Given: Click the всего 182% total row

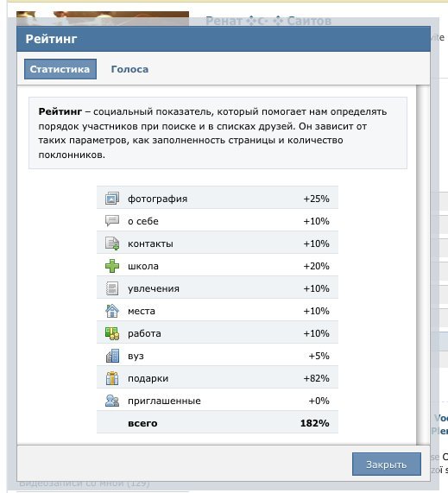Looking at the screenshot, I should 218,423.
